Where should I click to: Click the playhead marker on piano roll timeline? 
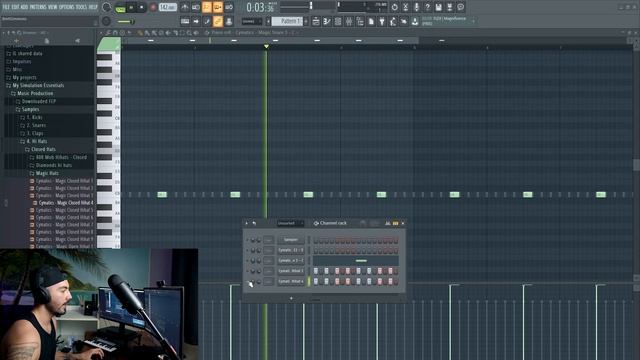[x=266, y=47]
